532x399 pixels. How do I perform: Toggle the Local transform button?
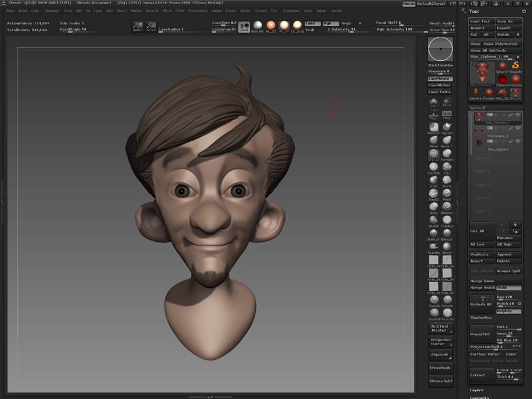click(244, 27)
